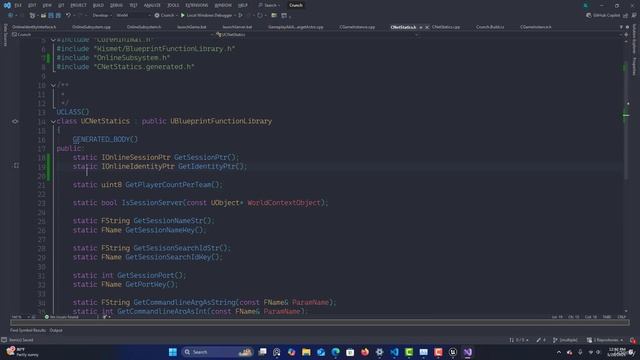This screenshot has width=640, height=360.
Task: Open Unreal Engine from the taskbar
Action: 453,352
